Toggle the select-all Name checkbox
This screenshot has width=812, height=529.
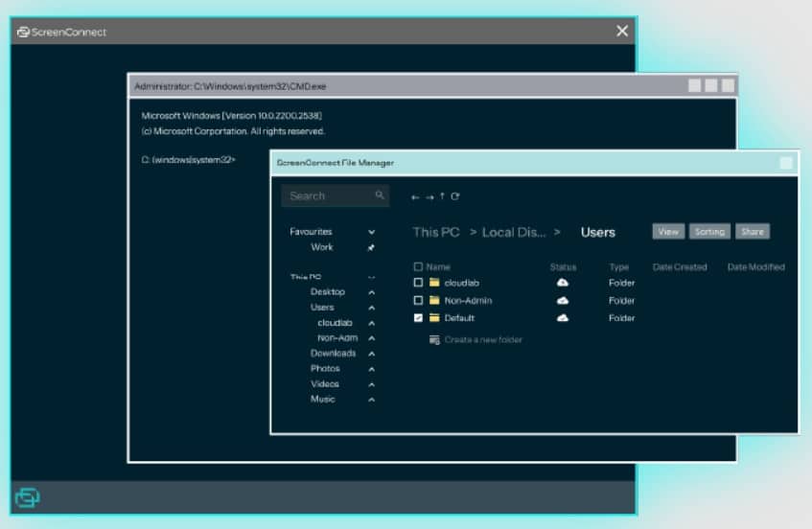418,266
